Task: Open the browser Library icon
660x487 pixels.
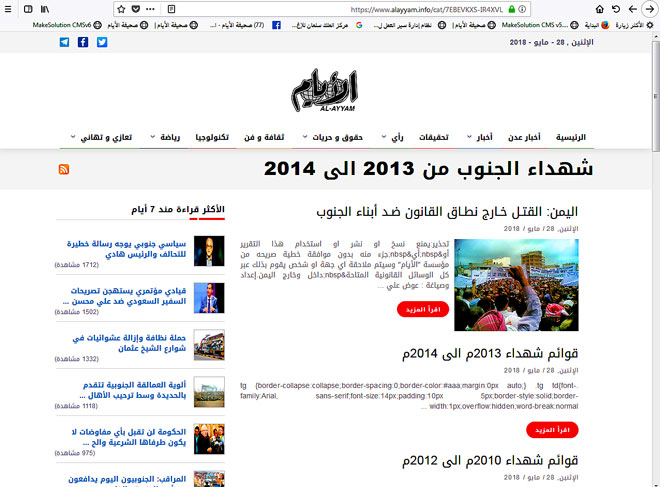Action: click(45, 9)
